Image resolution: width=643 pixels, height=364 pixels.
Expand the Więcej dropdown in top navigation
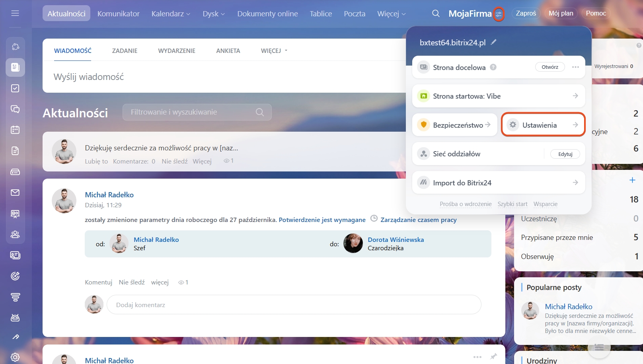[391, 14]
